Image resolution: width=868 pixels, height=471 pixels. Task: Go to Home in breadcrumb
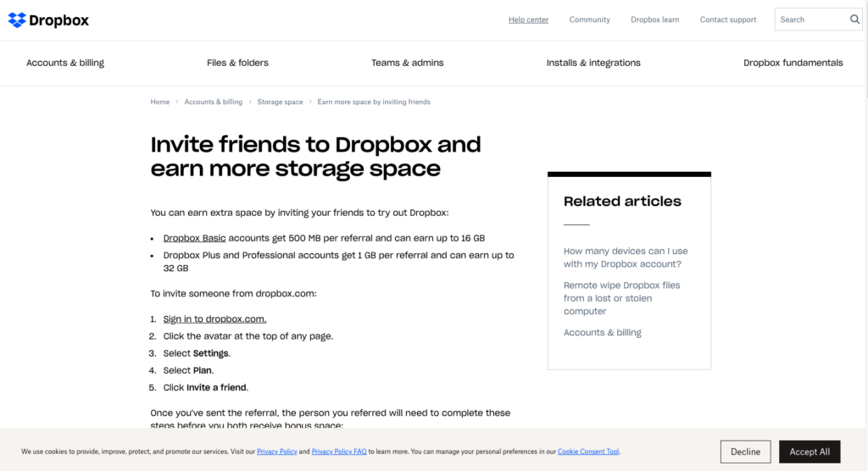(160, 102)
